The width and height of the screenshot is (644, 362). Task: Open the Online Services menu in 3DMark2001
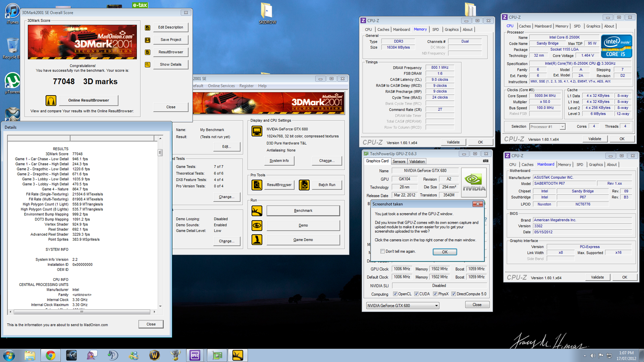click(221, 86)
